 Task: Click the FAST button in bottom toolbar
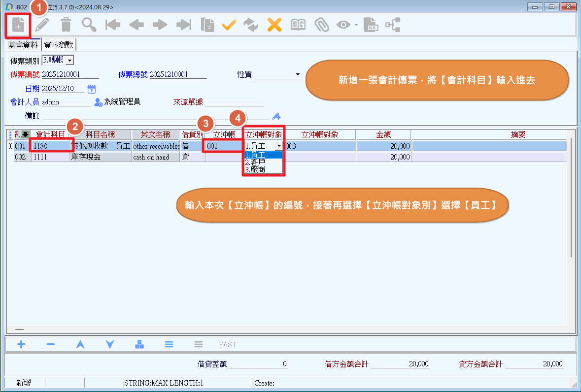[227, 344]
